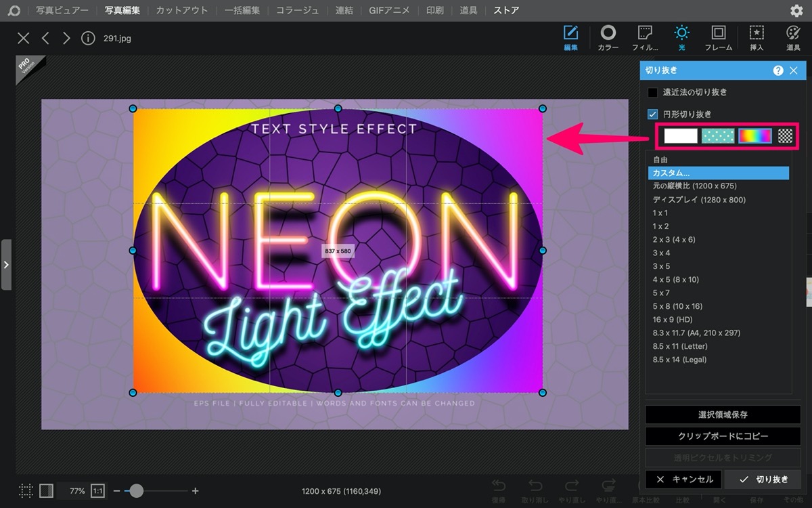Close the current photo 291.jpg

[24, 39]
